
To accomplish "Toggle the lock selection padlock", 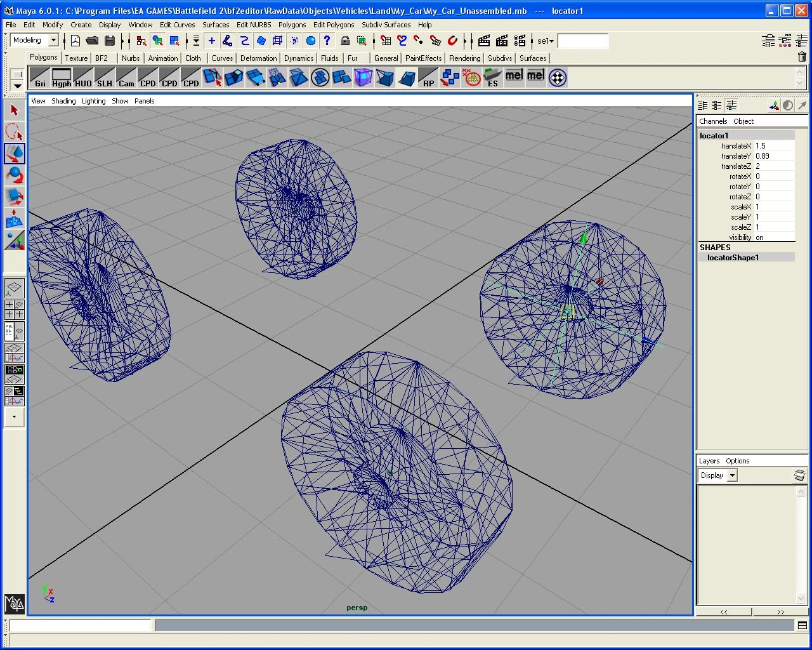I will pyautogui.click(x=345, y=41).
